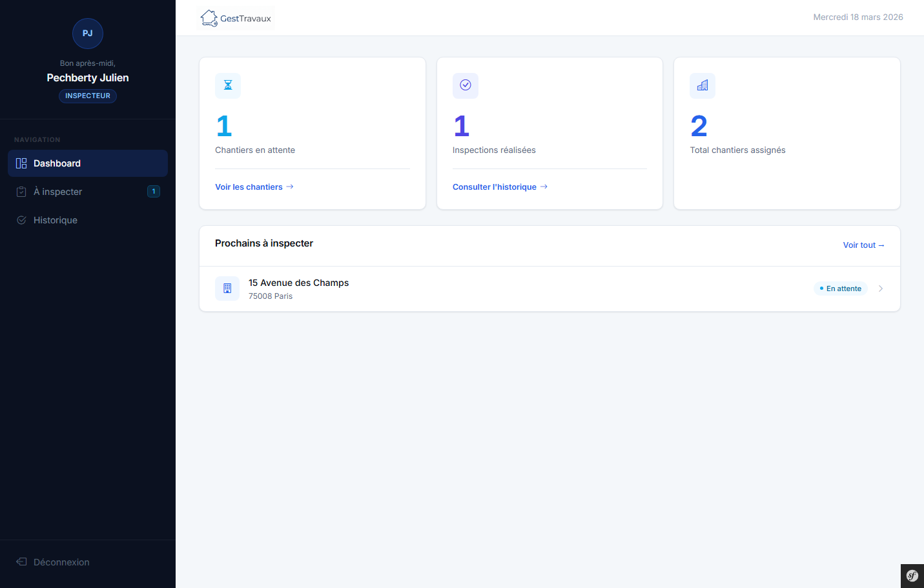Image resolution: width=924 pixels, height=588 pixels.
Task: Click the À inspecter count badge
Action: [x=154, y=192]
